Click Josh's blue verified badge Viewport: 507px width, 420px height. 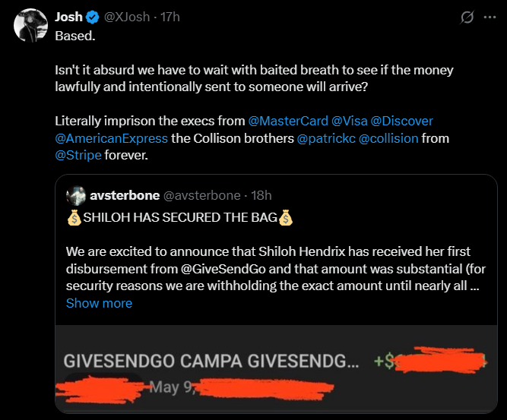click(92, 17)
